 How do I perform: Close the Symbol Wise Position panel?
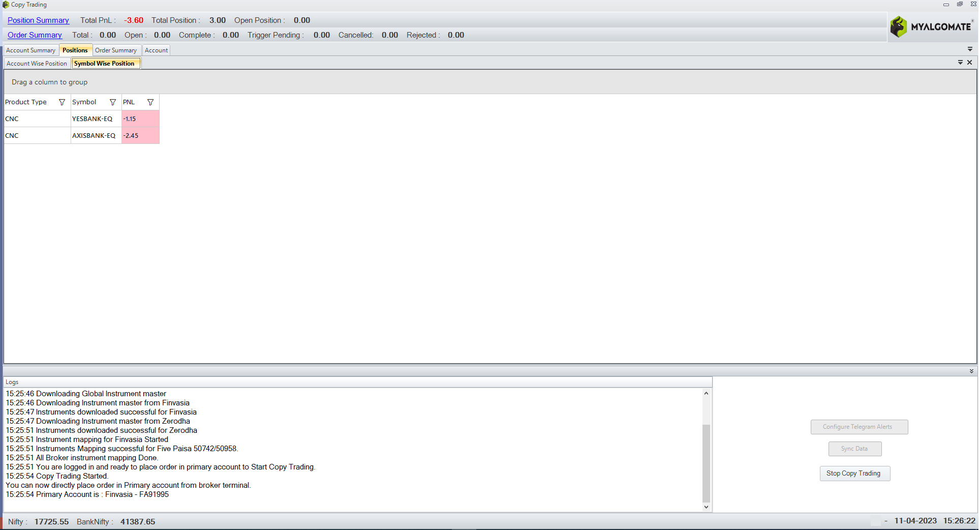point(969,62)
